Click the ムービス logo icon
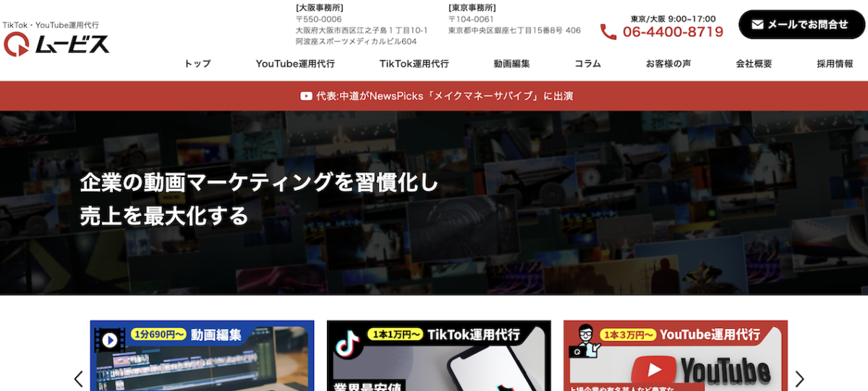This screenshot has width=868, height=391. 16,45
